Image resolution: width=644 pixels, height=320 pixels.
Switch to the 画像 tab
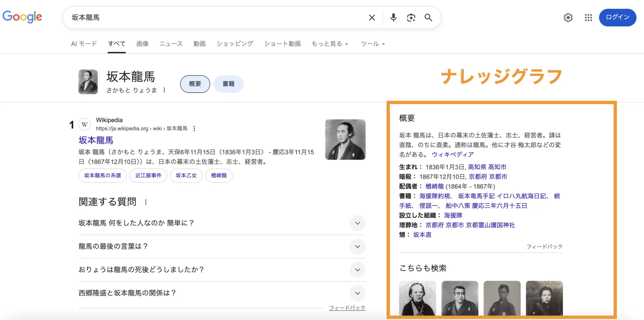coord(143,44)
